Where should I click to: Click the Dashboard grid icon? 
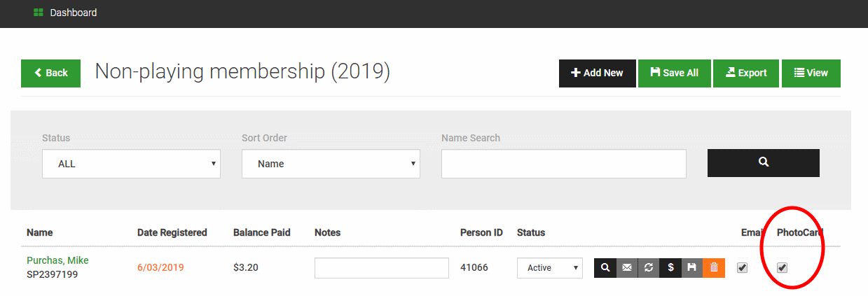pyautogui.click(x=39, y=13)
